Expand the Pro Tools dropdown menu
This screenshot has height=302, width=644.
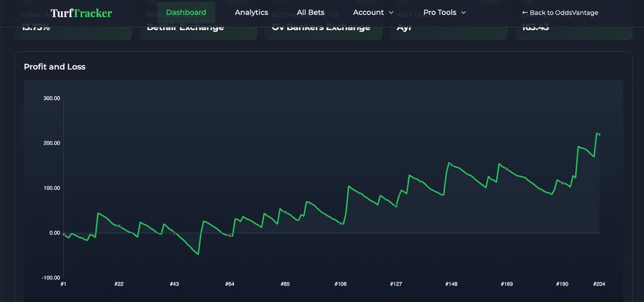(444, 12)
